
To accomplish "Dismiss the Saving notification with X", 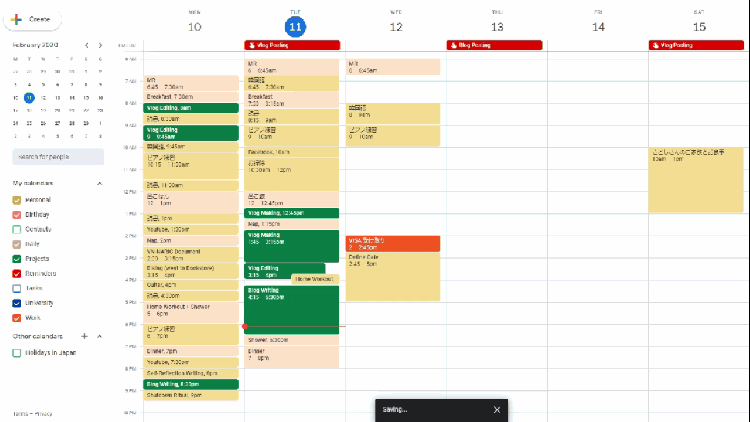I will click(x=497, y=410).
